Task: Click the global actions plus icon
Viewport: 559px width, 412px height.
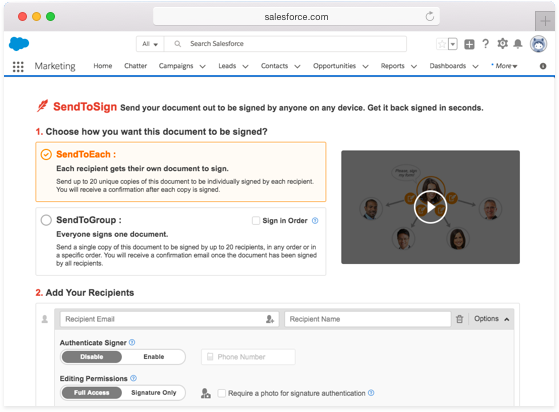Action: point(469,44)
